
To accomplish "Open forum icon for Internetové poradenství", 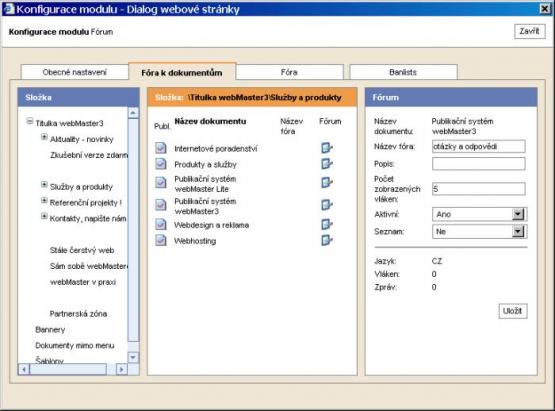I will tap(327, 148).
